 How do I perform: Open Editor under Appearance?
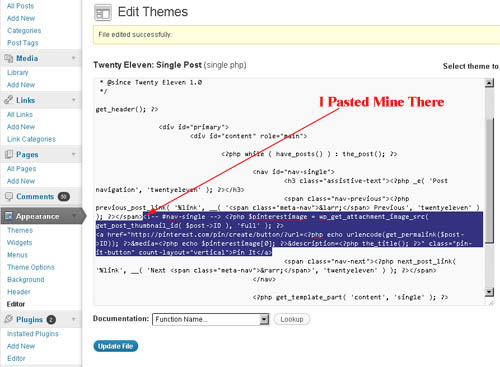pos(16,304)
